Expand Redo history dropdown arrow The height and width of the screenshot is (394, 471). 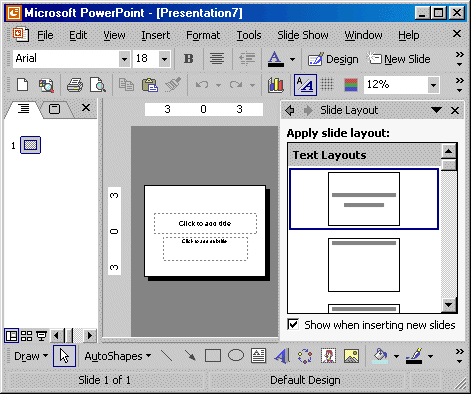pyautogui.click(x=252, y=85)
